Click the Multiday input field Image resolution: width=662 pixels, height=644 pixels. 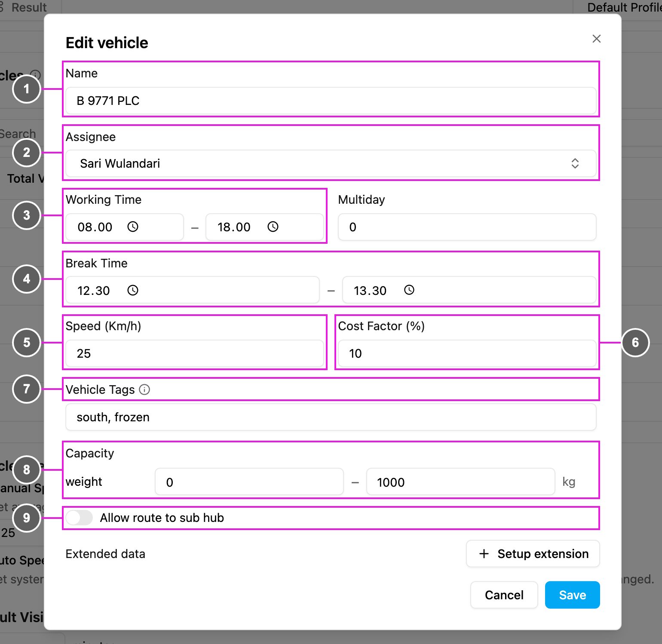(467, 227)
